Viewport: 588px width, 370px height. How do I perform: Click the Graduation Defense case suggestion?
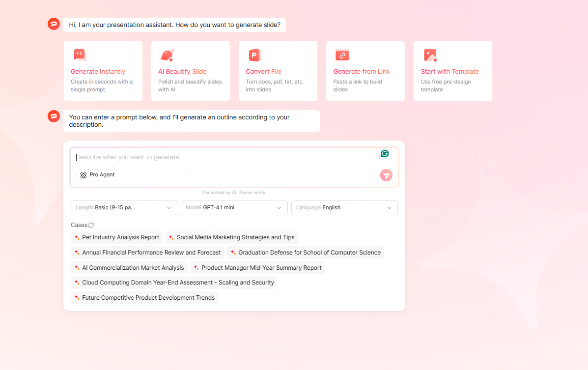click(x=306, y=252)
